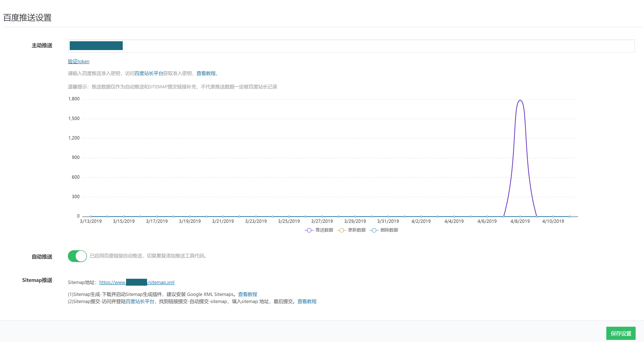Click the 删除数据 legend marker icon
Viewport: 644px width, 342px height.
pos(374,230)
